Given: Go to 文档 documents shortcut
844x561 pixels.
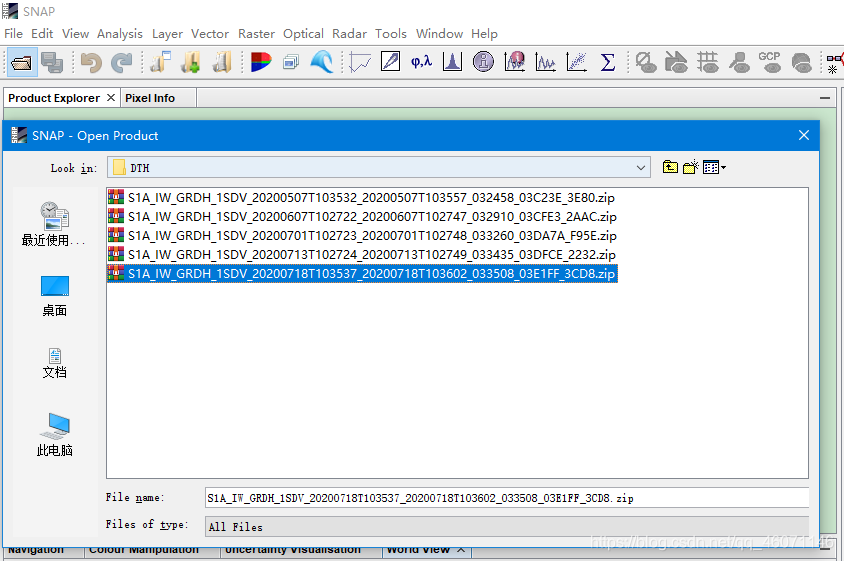Looking at the screenshot, I should (x=54, y=363).
